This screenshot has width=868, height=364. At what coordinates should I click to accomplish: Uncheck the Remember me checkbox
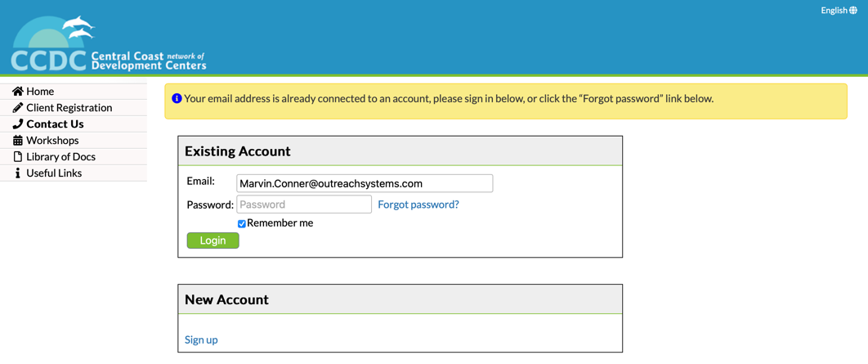tap(242, 223)
